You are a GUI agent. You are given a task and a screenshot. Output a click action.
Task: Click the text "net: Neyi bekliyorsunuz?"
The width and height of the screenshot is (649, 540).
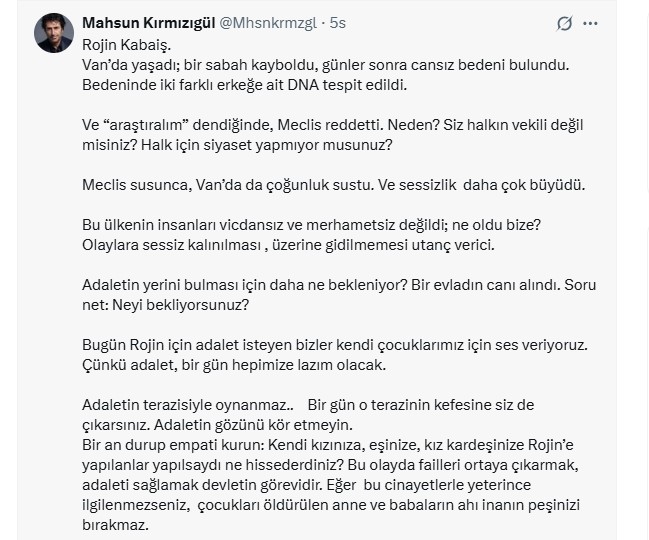click(x=166, y=305)
